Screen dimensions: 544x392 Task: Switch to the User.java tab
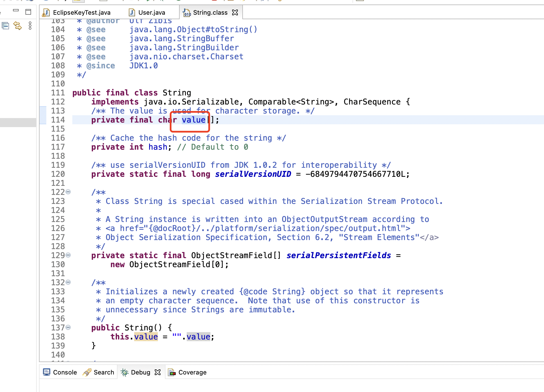tap(151, 12)
